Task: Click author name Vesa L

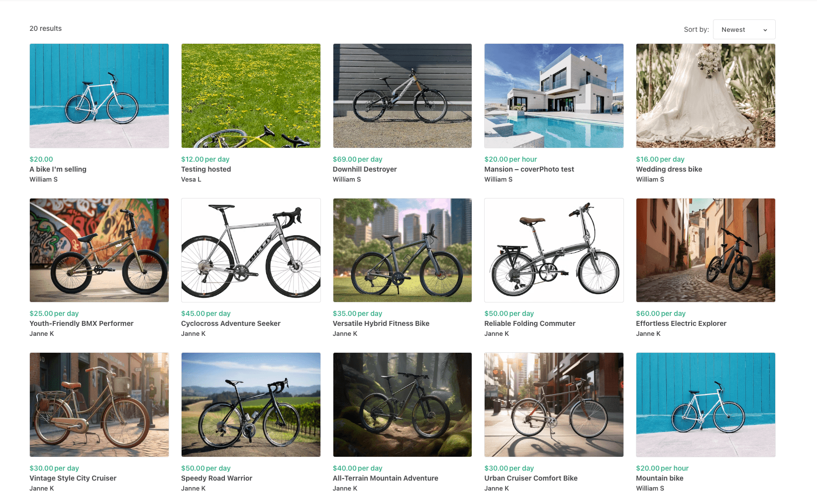Action: click(x=191, y=180)
